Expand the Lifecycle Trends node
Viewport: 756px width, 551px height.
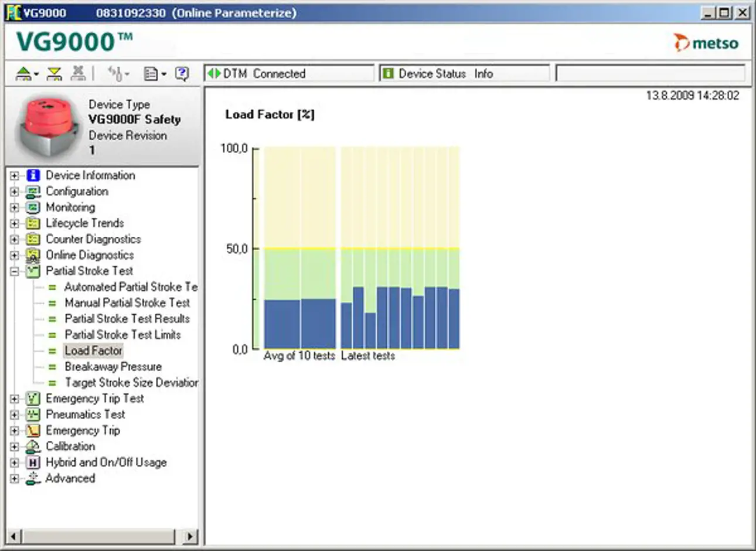(x=15, y=223)
